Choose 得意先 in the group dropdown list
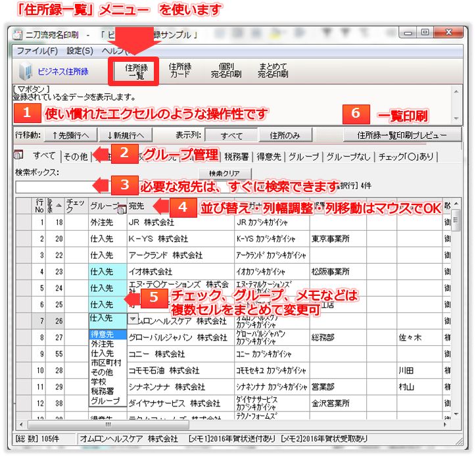The height and width of the screenshot is (457, 476). pyautogui.click(x=108, y=335)
